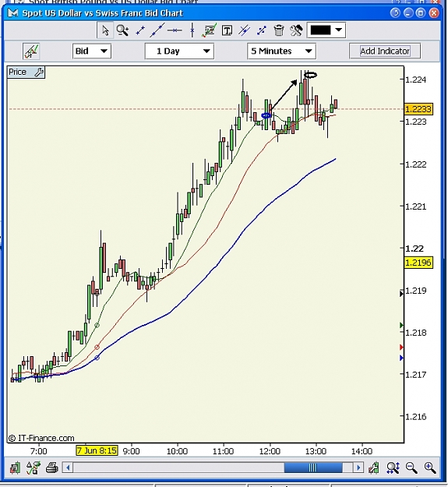Select the line segment drawing tool

(140, 30)
